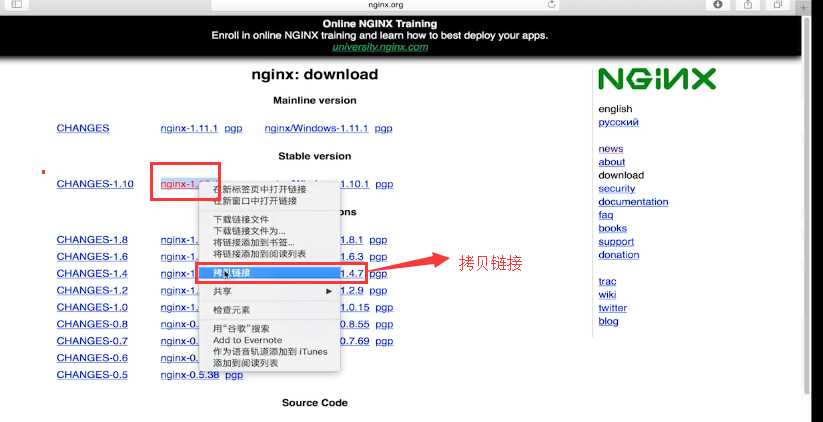Open CHANGES-0.8 link
The height and width of the screenshot is (422, 823).
(92, 324)
